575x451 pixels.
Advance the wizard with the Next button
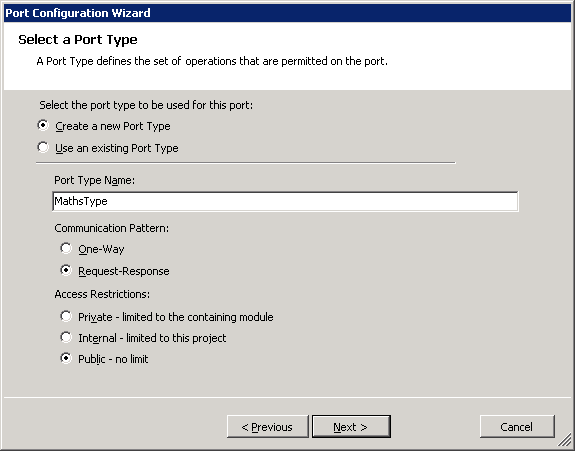pos(351,427)
